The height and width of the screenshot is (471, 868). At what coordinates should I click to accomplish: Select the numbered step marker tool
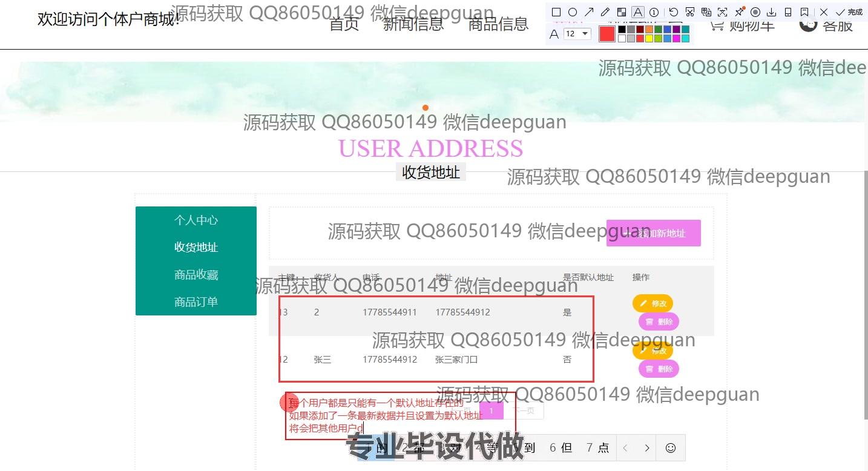coord(654,12)
